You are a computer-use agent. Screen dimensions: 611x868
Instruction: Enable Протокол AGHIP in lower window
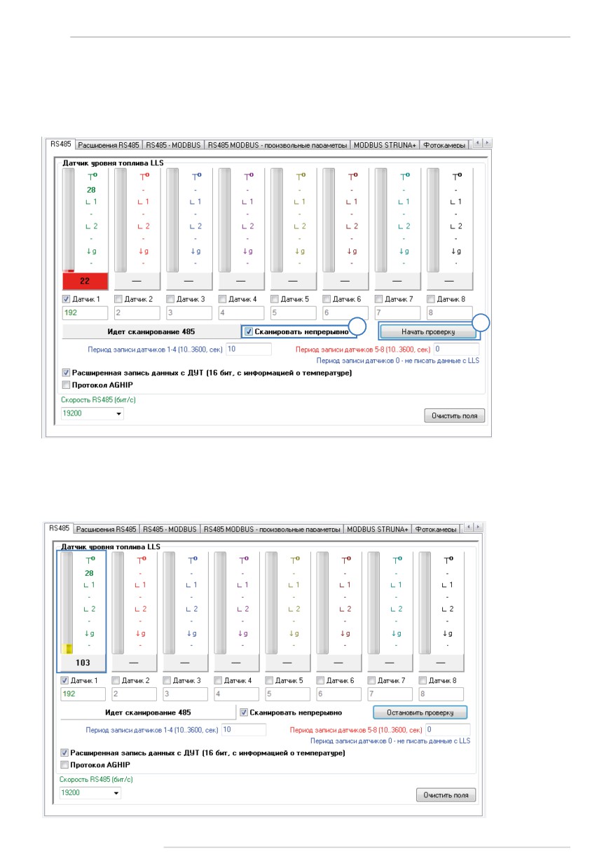tap(65, 764)
